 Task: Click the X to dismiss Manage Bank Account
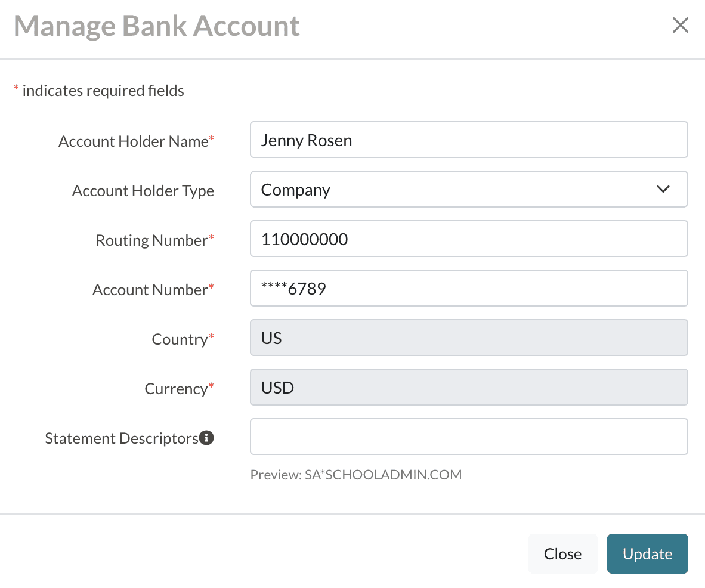680,25
